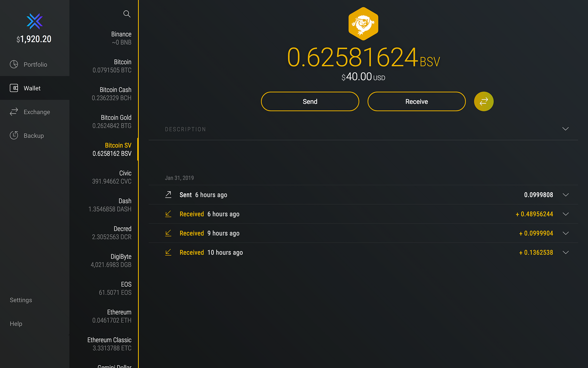This screenshot has height=368, width=588.
Task: Click the round yellow exchange button
Action: [x=484, y=102]
